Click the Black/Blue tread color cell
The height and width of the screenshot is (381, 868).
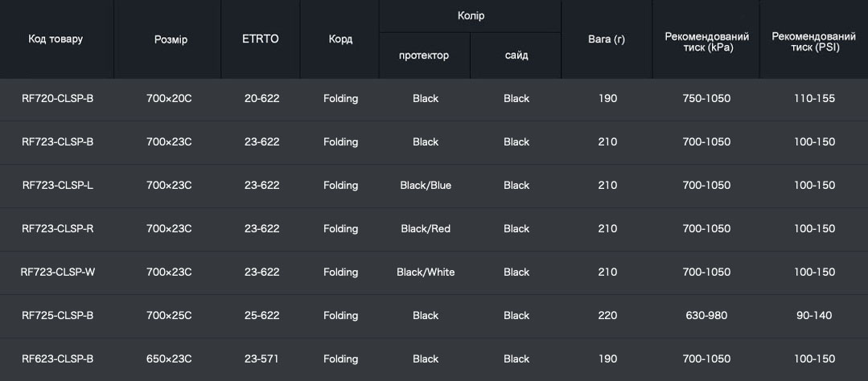click(426, 186)
